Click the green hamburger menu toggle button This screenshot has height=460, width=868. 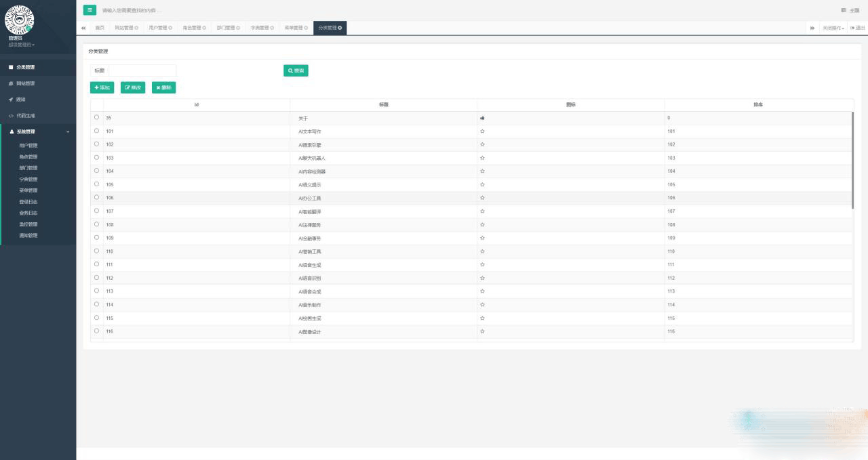click(x=90, y=10)
